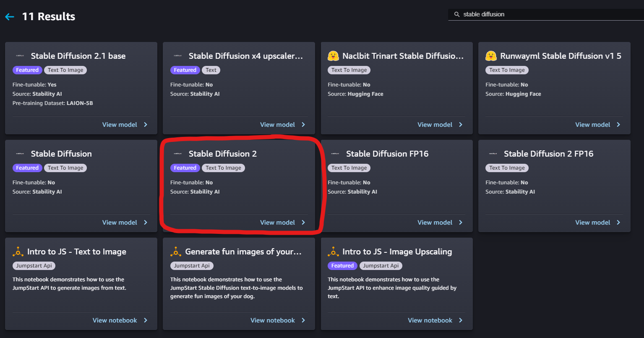Click the JumpStart icon on Intro to JS - Image Upscaling
The image size is (644, 338).
[x=333, y=252]
